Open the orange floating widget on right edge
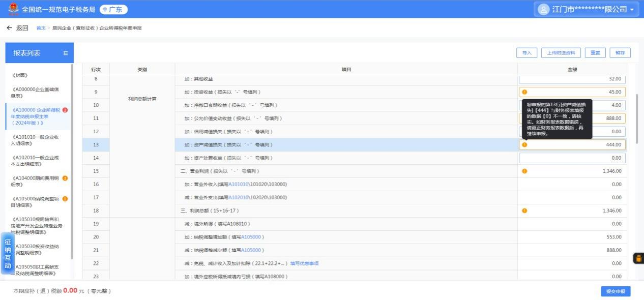The height and width of the screenshot is (300, 644). click(x=638, y=258)
